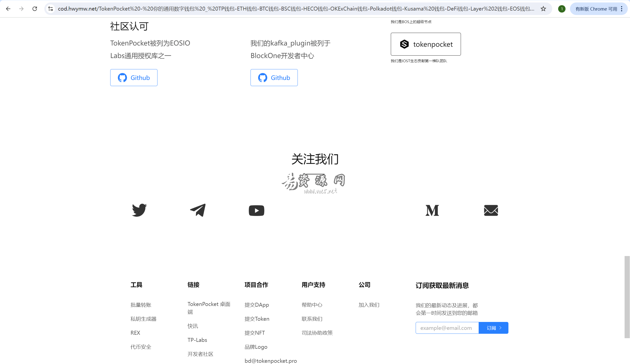Open the Medium M icon
Screen dimensions: 630x364
point(432,210)
